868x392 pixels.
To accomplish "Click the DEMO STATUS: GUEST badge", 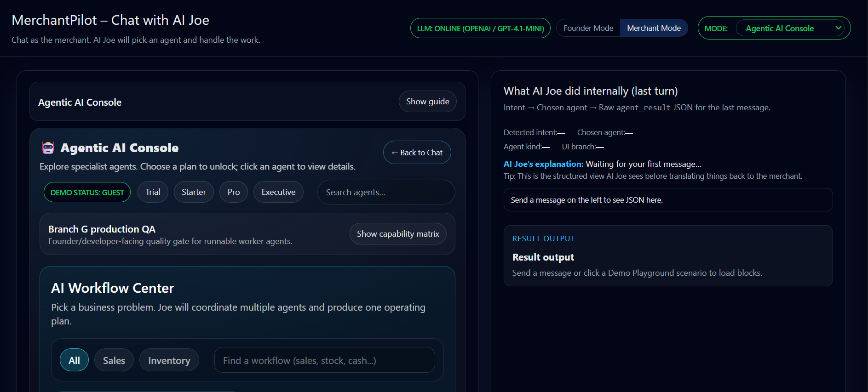I will (87, 192).
